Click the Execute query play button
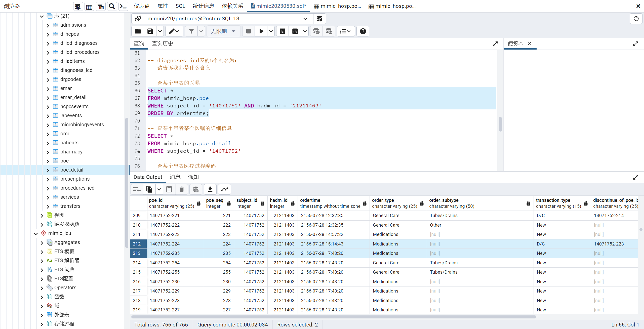This screenshot has height=329, width=644. pos(261,31)
